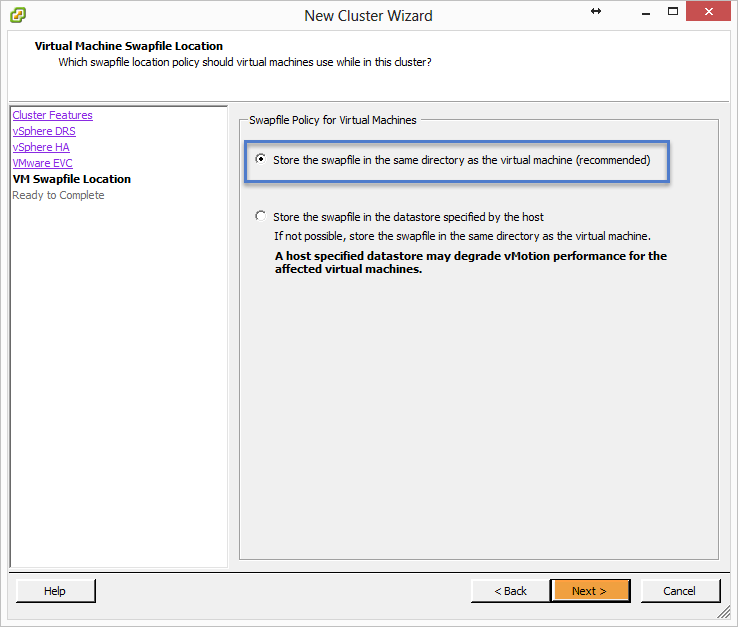Return to VMware EVC step
738x627 pixels.
42,163
